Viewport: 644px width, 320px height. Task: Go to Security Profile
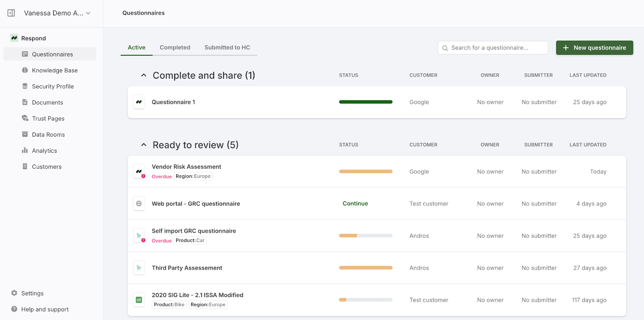(53, 86)
